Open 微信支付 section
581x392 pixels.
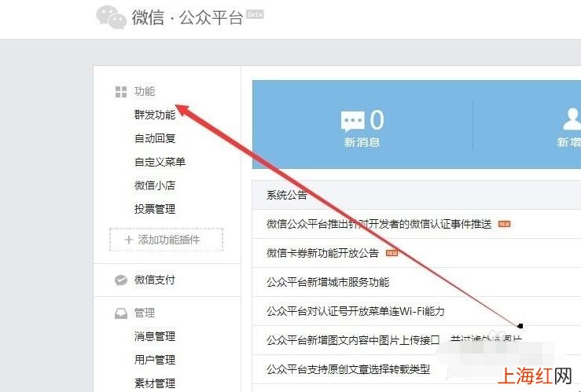tap(155, 280)
